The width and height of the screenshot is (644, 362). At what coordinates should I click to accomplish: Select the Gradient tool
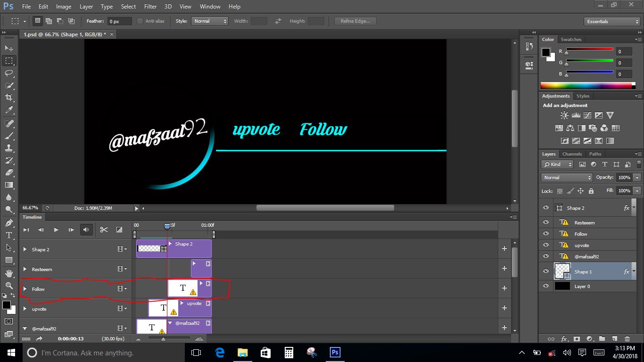[9, 185]
